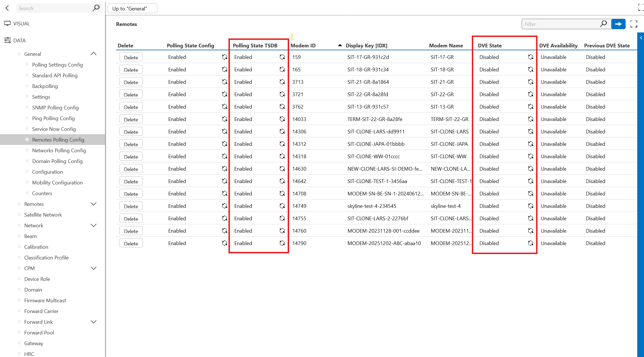Viewport: 644px width, 357px height.
Task: Select Forward Pool in tree
Action: (39, 332)
